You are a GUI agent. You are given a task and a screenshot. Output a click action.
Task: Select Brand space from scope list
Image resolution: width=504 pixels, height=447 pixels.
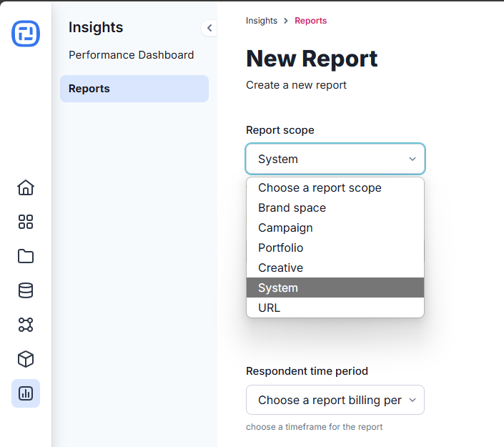[335, 207]
